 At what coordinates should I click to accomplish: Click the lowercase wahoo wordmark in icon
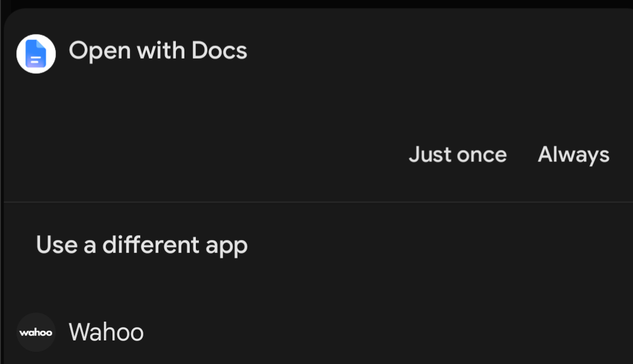(36, 333)
